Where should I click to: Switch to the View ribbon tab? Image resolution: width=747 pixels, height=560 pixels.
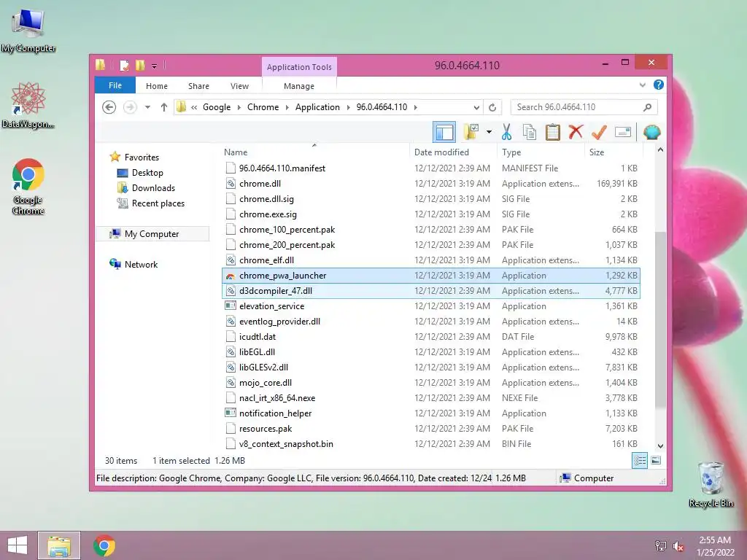(239, 86)
